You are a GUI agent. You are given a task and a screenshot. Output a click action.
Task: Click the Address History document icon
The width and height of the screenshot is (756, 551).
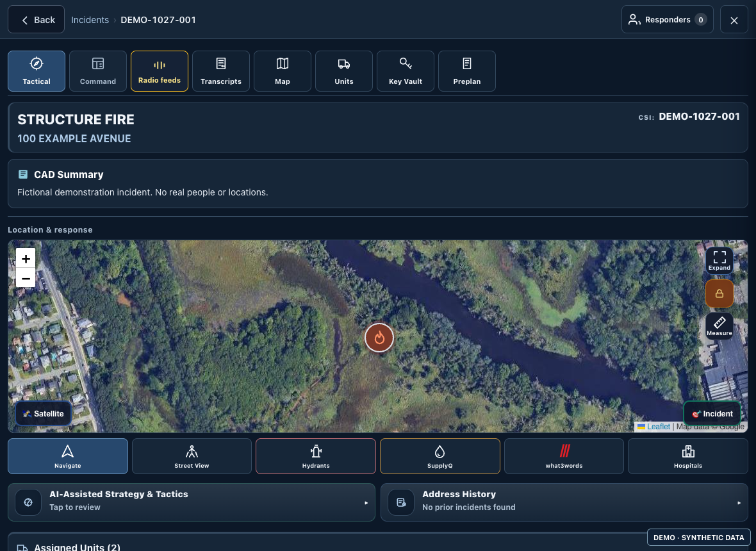tap(401, 502)
